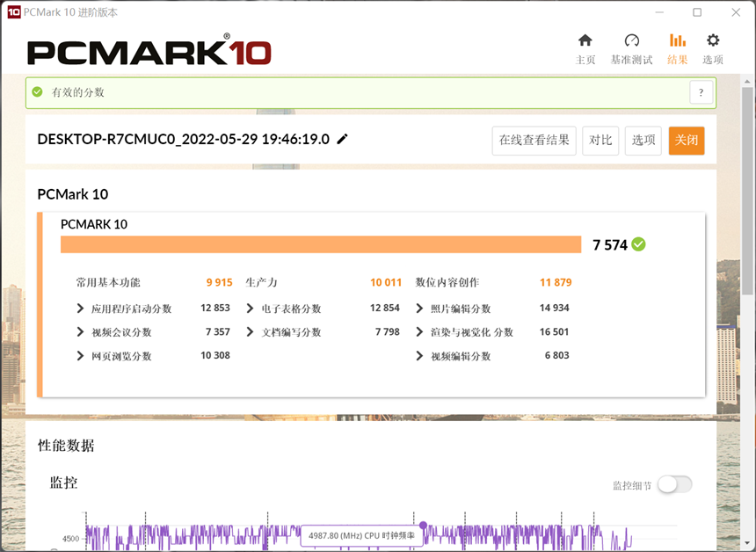Click the 常用基本功能 heading

(x=108, y=282)
